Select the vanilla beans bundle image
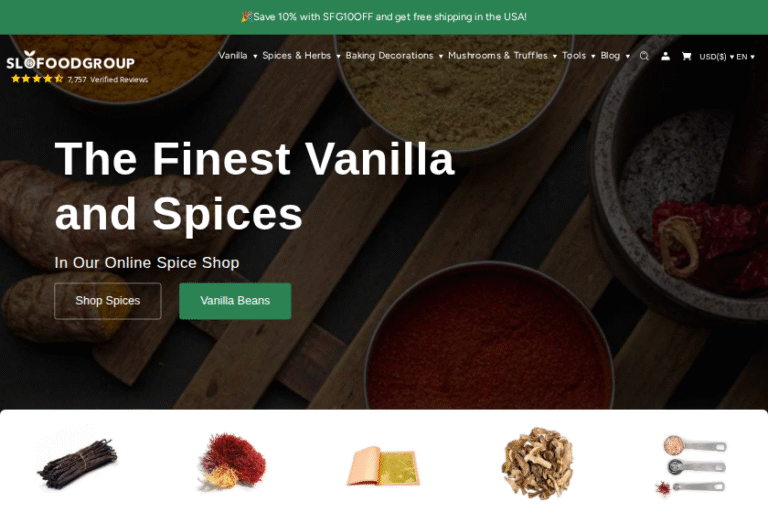This screenshot has height=512, width=768. tap(77, 464)
